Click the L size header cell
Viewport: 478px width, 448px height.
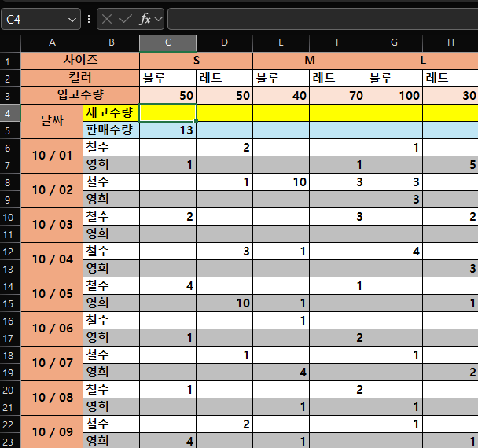(x=422, y=61)
